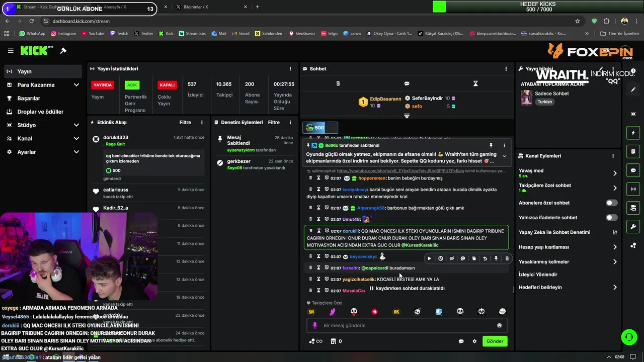Open the YouTube bookmark

[92, 34]
